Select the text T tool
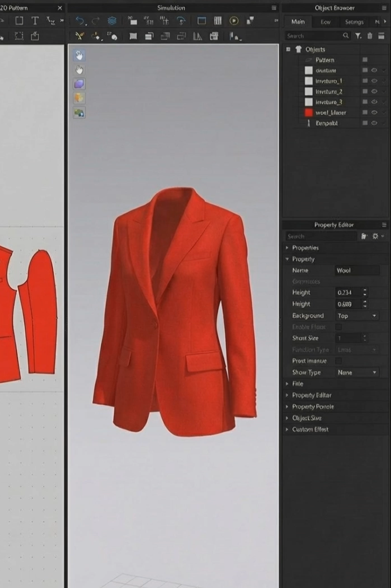 tap(35, 21)
